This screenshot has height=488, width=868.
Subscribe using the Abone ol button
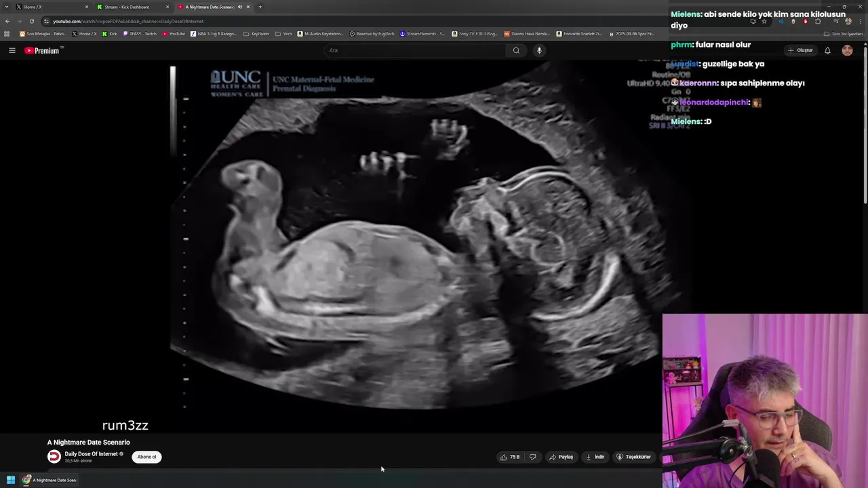(146, 457)
